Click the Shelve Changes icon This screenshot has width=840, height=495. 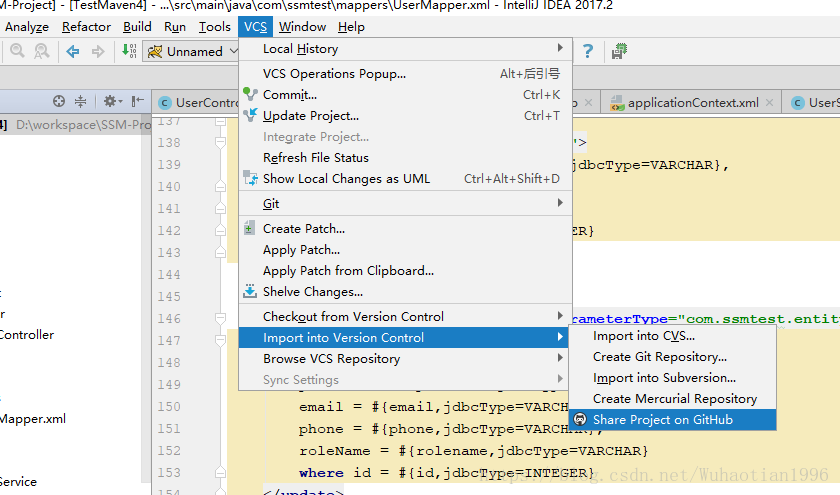point(250,291)
